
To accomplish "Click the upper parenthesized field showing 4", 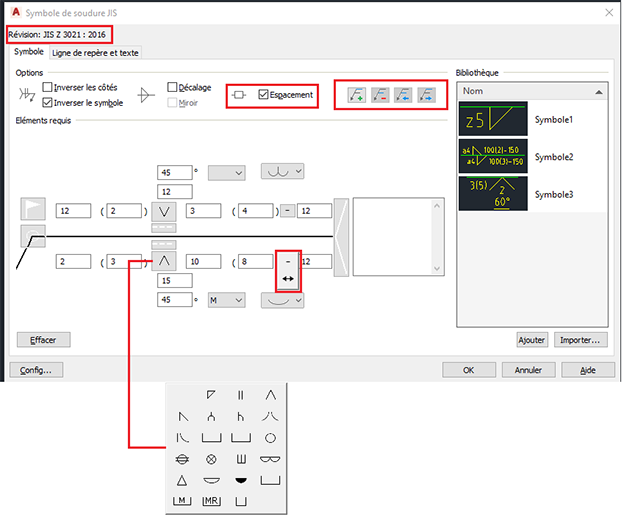I will pyautogui.click(x=255, y=211).
